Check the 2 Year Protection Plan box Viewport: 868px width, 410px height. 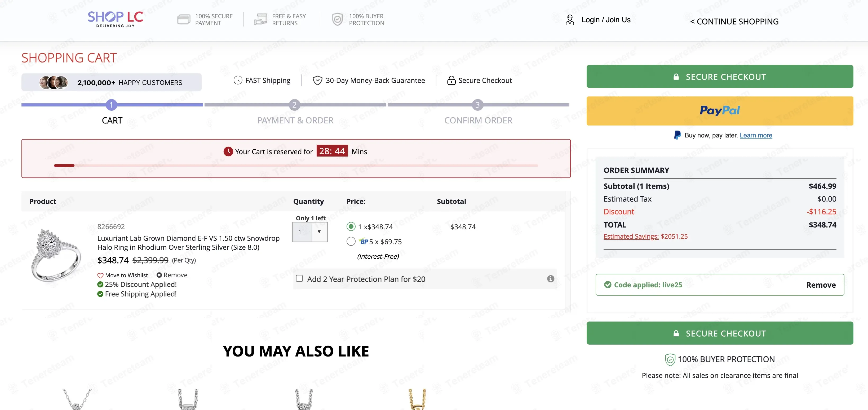[299, 279]
